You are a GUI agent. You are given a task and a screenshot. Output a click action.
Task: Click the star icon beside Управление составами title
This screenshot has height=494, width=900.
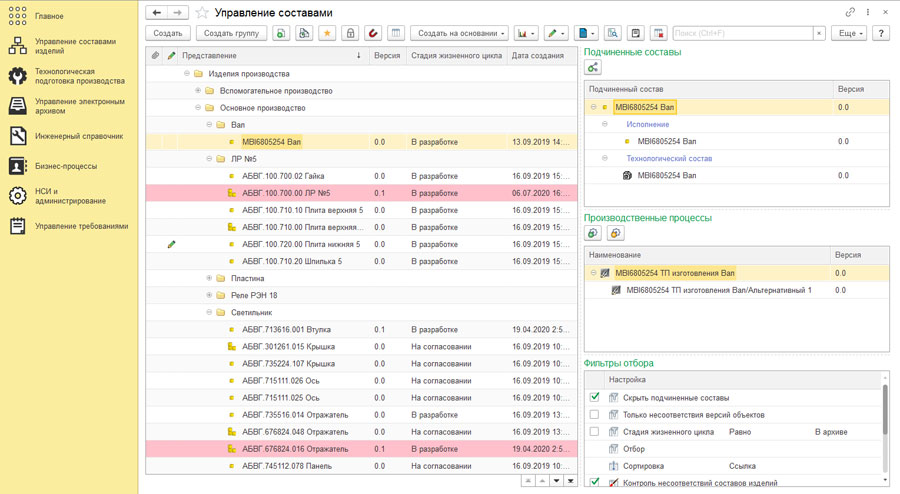pos(202,13)
